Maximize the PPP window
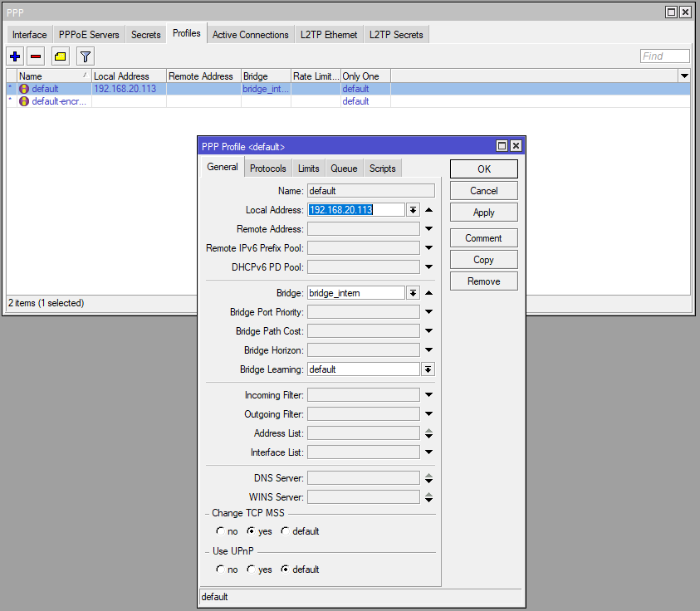The width and height of the screenshot is (700, 611). [671, 12]
